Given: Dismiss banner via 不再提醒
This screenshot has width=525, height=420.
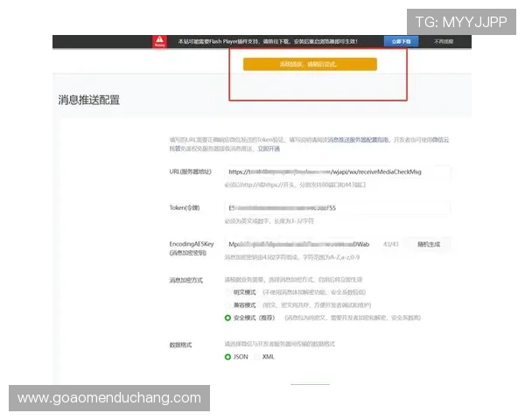Looking at the screenshot, I should pos(444,41).
